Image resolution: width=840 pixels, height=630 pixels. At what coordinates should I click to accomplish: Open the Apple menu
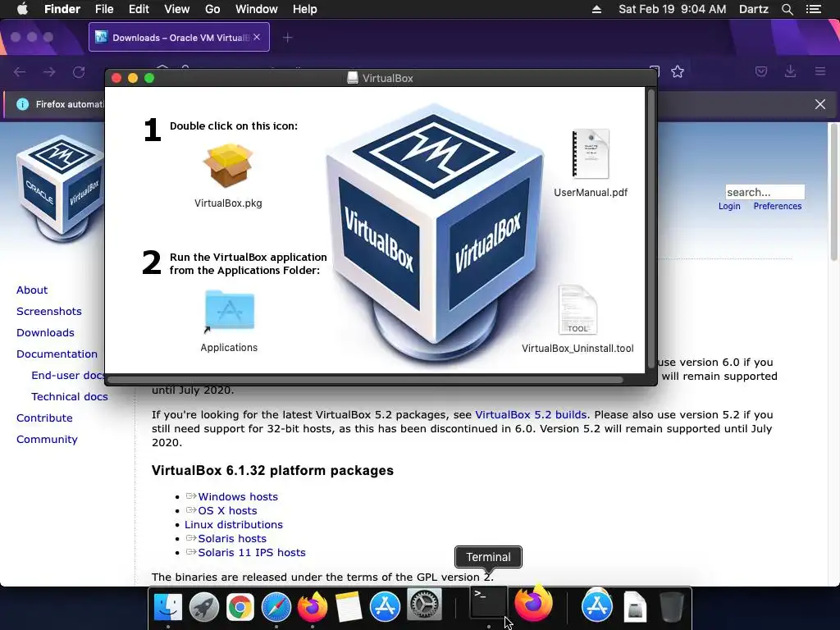tap(22, 9)
